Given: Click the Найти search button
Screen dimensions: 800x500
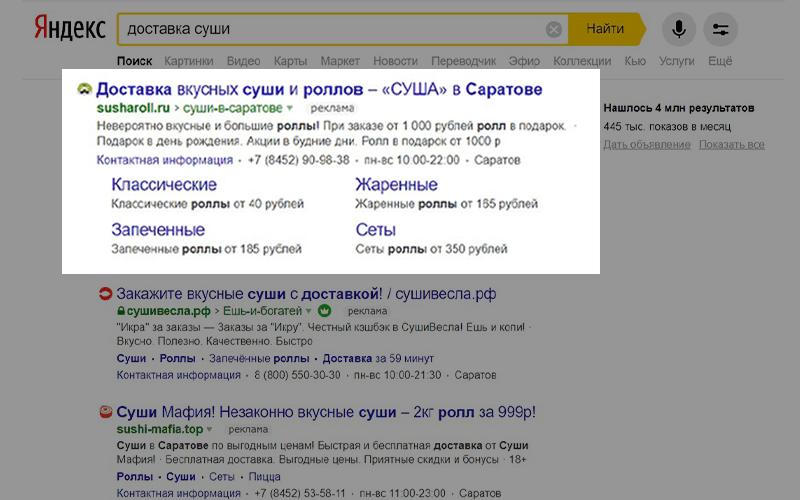Looking at the screenshot, I should [605, 29].
